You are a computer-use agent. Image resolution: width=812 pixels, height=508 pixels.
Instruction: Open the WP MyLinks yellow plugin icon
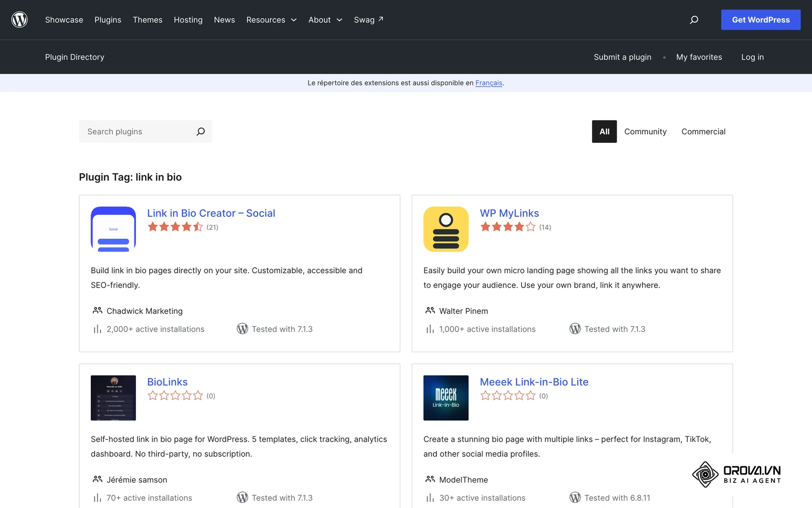446,229
